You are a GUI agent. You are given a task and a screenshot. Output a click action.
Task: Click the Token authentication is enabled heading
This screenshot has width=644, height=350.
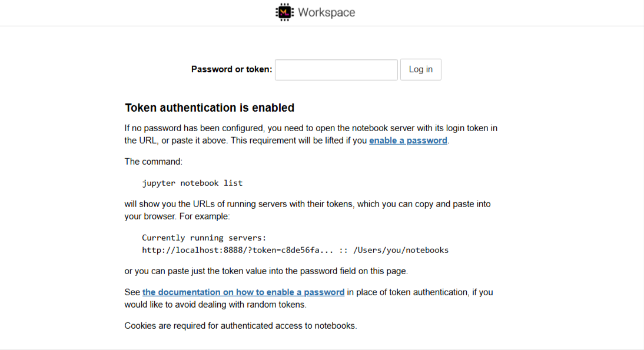pos(210,108)
